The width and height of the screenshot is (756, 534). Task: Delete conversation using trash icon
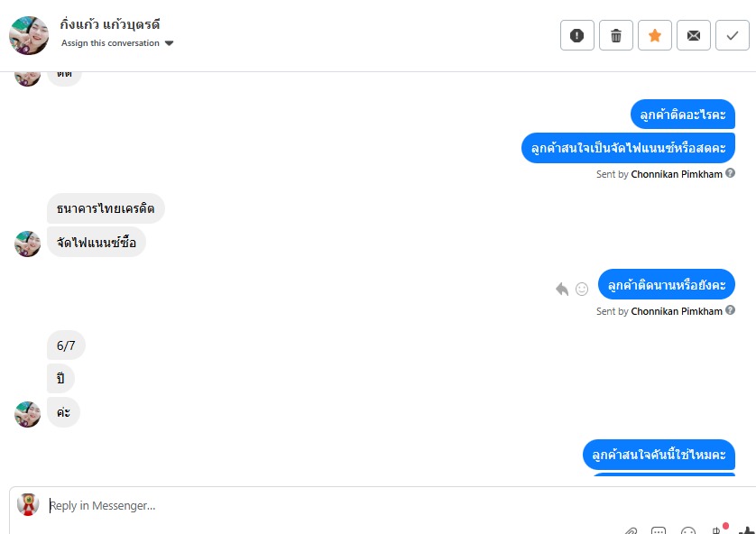point(616,35)
